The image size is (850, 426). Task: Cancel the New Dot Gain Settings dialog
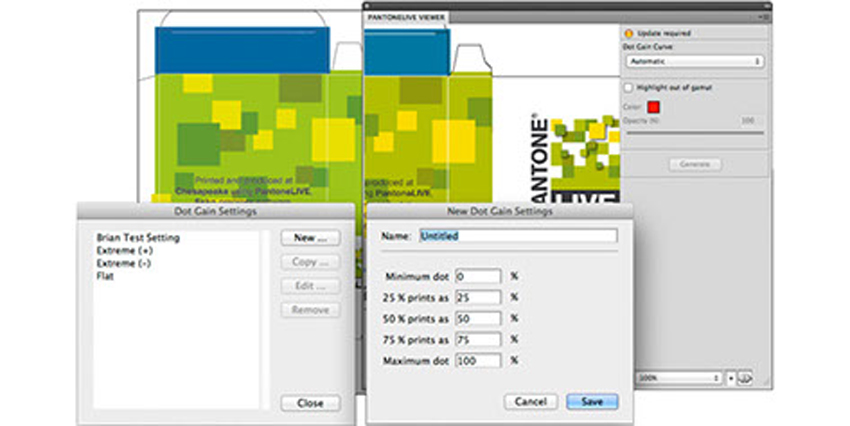530,401
